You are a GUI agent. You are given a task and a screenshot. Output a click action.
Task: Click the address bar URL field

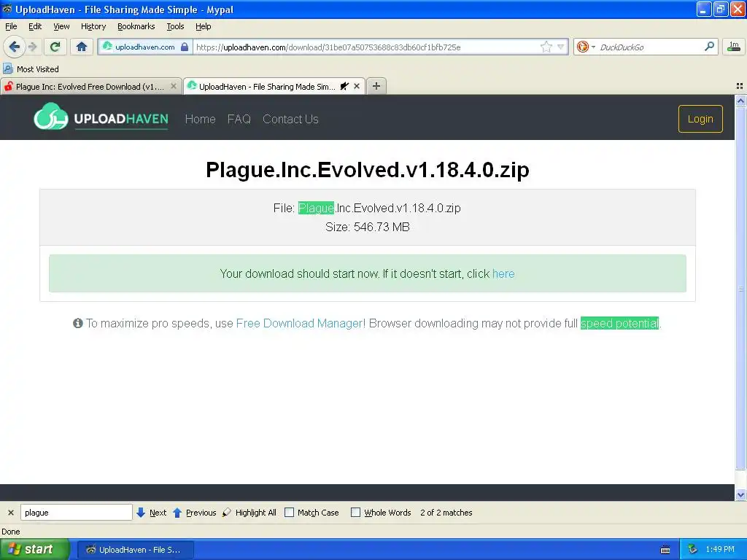pos(367,47)
